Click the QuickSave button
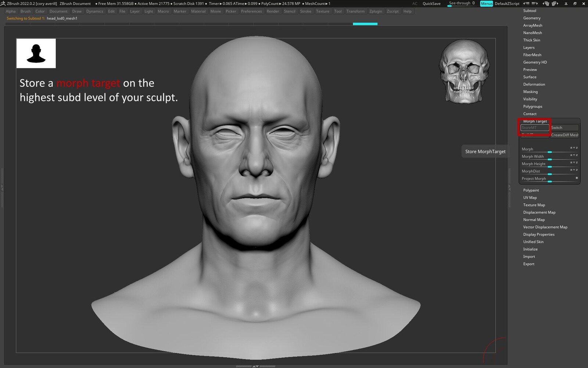This screenshot has width=588, height=368. [431, 4]
